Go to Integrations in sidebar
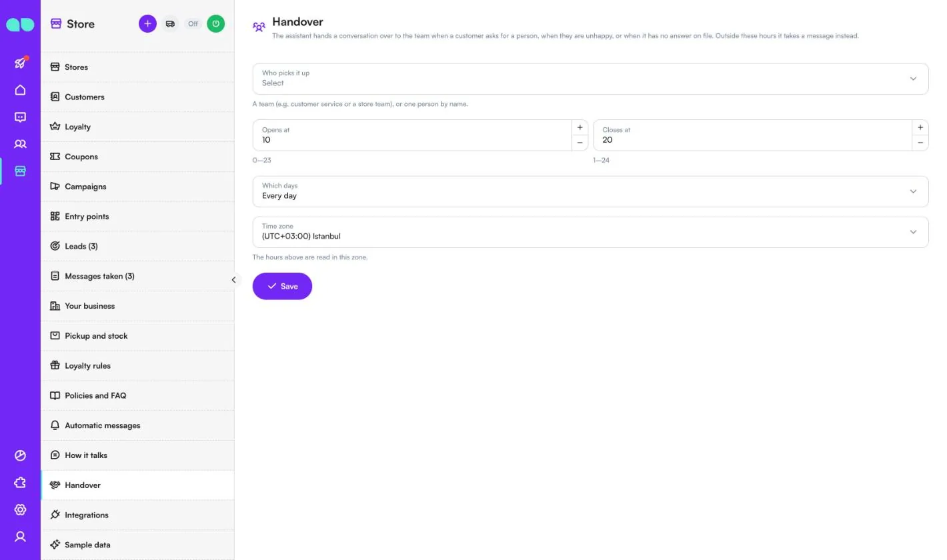The height and width of the screenshot is (560, 947). click(x=137, y=515)
